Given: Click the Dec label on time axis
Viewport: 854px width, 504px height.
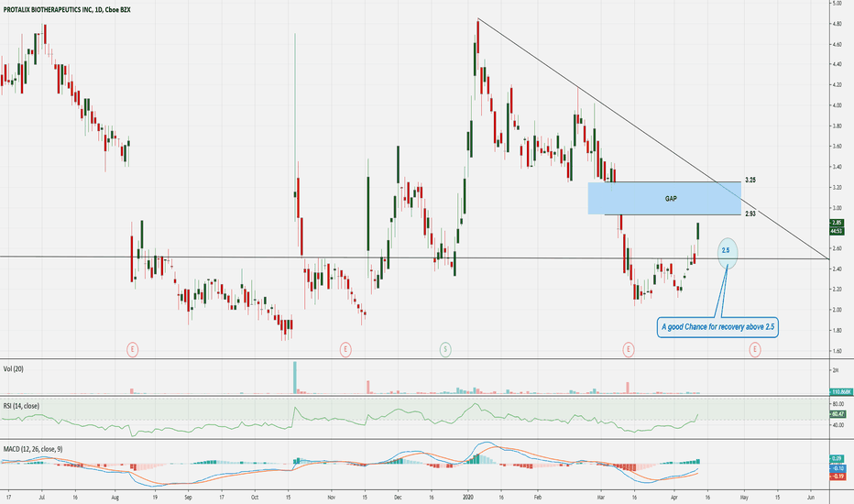Looking at the screenshot, I should click(398, 498).
